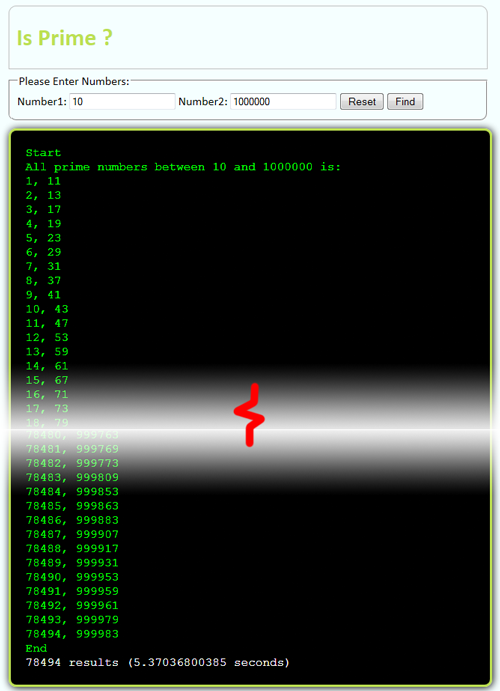
Task: Focus the Number2 input field
Action: click(x=283, y=101)
